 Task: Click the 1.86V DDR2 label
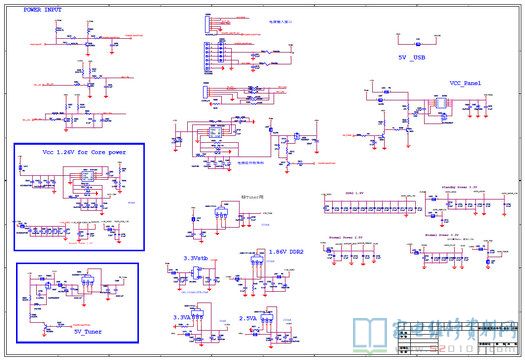point(286,251)
